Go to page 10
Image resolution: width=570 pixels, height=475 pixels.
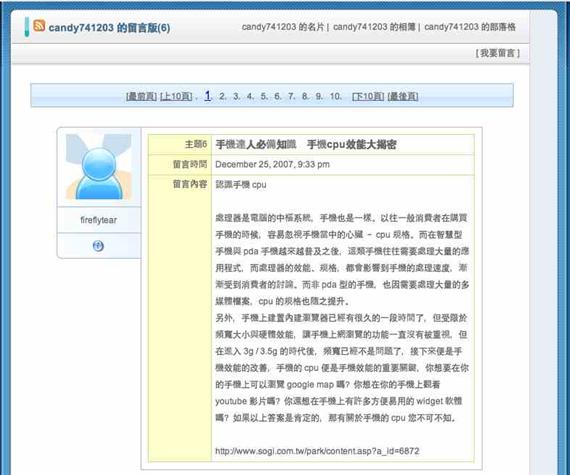click(x=335, y=96)
